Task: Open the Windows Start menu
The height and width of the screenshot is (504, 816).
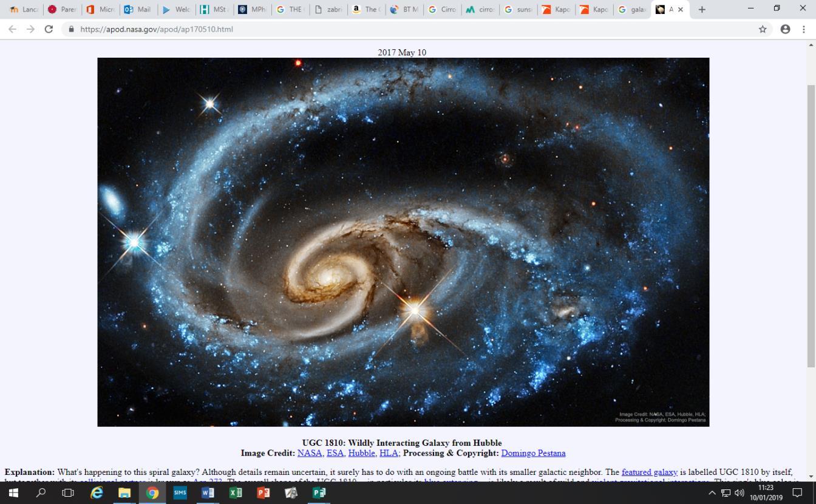Action: pyautogui.click(x=13, y=492)
